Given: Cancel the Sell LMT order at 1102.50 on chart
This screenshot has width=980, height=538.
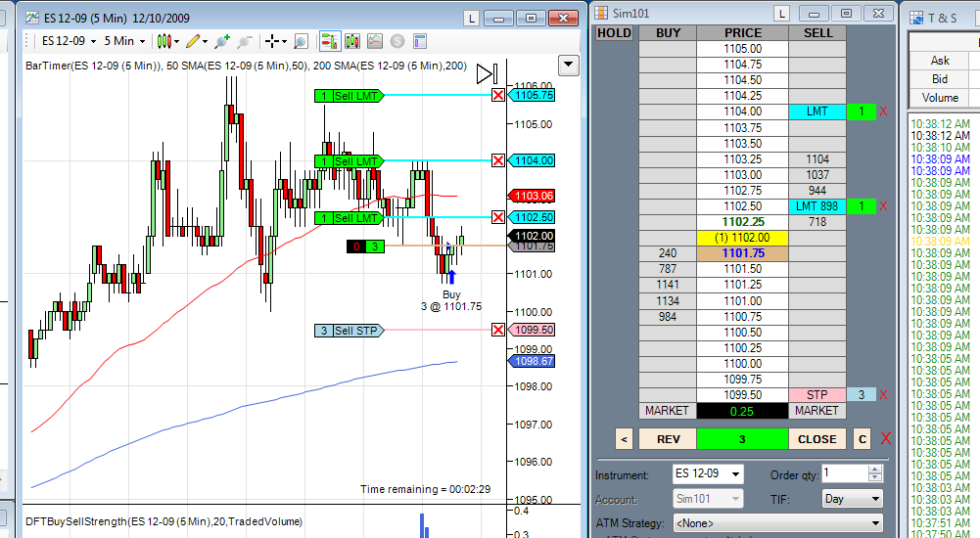Looking at the screenshot, I should 498,217.
